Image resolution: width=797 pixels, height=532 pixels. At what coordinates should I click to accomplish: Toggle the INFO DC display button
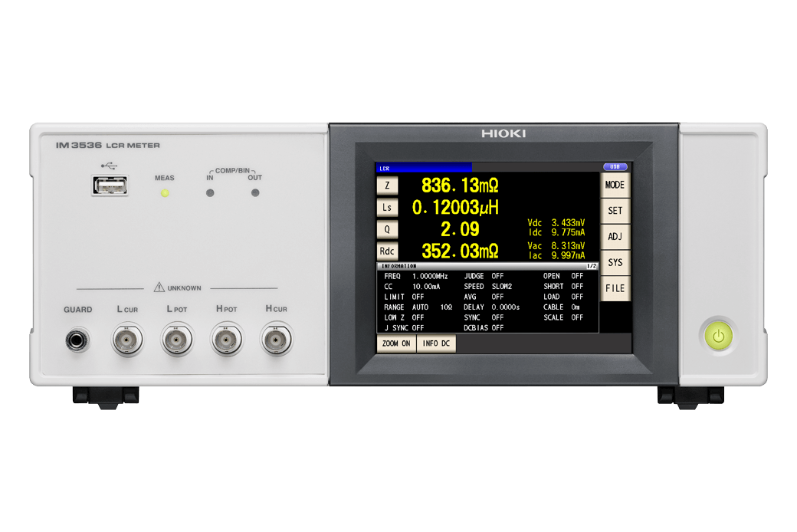coord(436,343)
